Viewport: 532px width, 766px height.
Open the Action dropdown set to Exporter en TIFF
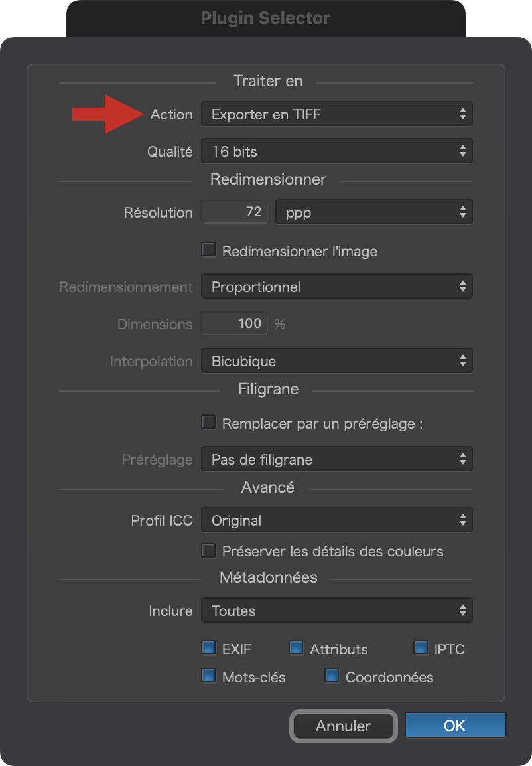337,114
